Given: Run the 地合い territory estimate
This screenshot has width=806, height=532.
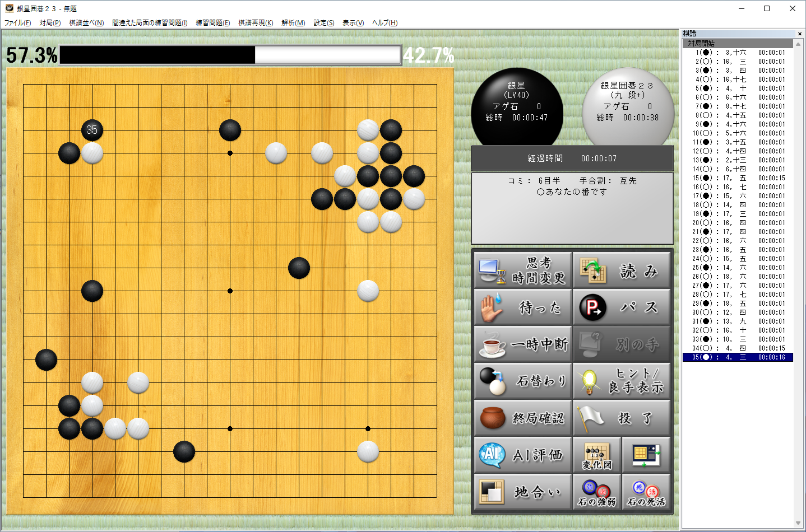Looking at the screenshot, I should coord(522,492).
